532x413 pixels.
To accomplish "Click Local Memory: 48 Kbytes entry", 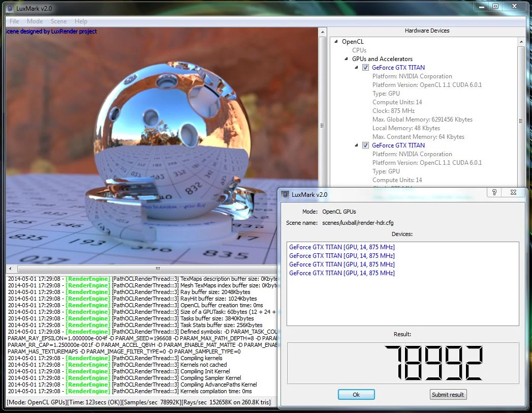I will pos(406,128).
